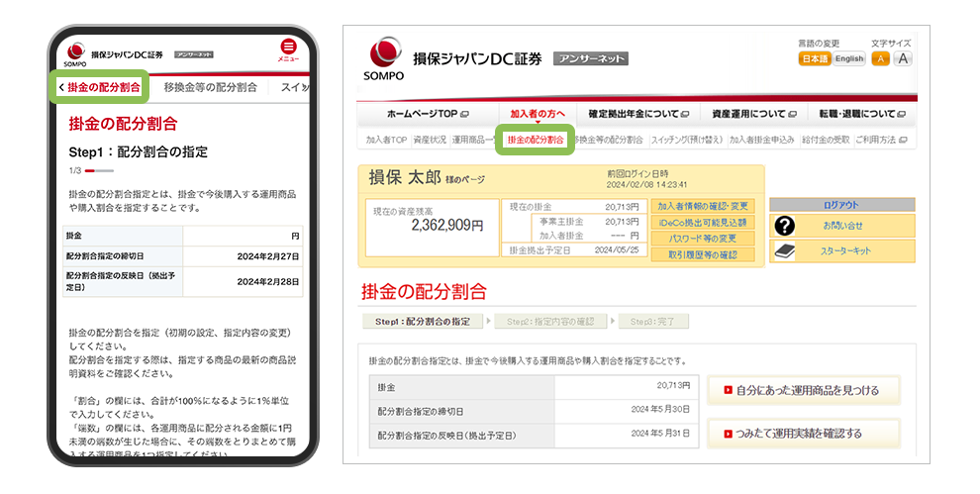
Task: Click the mobile Step1：配分割合の指定 heading
Action: 139,151
